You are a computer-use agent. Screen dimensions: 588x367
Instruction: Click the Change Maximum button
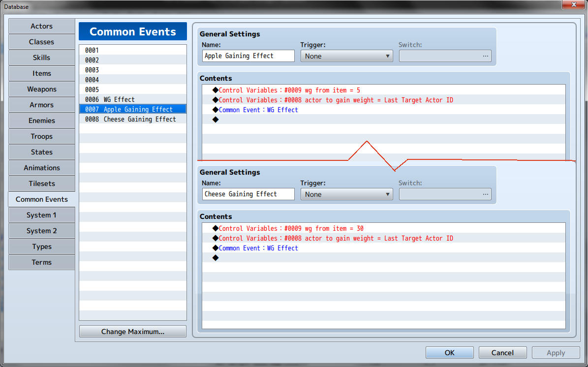click(132, 332)
